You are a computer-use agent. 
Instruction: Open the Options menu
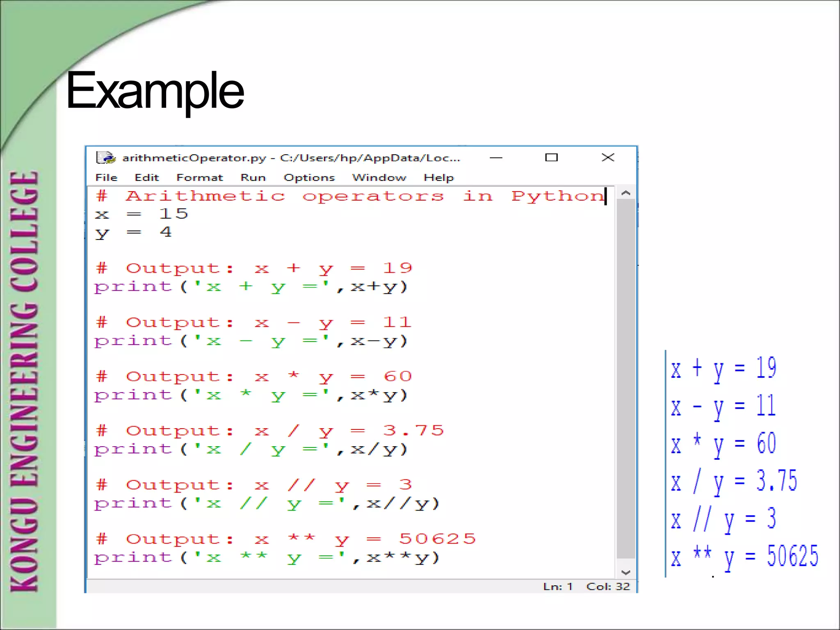(309, 178)
